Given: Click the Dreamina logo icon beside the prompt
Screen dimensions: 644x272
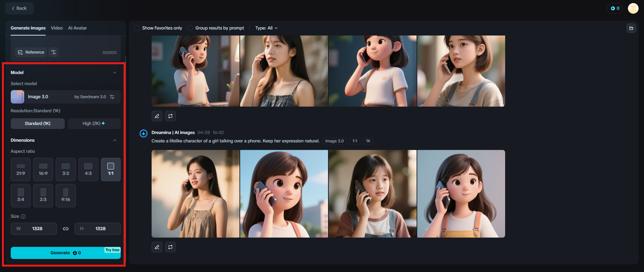Looking at the screenshot, I should (144, 133).
